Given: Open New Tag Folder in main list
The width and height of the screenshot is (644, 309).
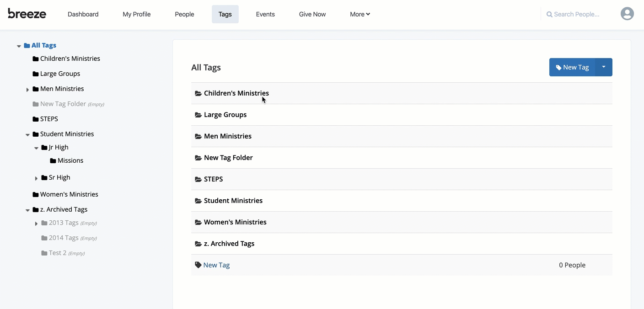Looking at the screenshot, I should pos(228,158).
